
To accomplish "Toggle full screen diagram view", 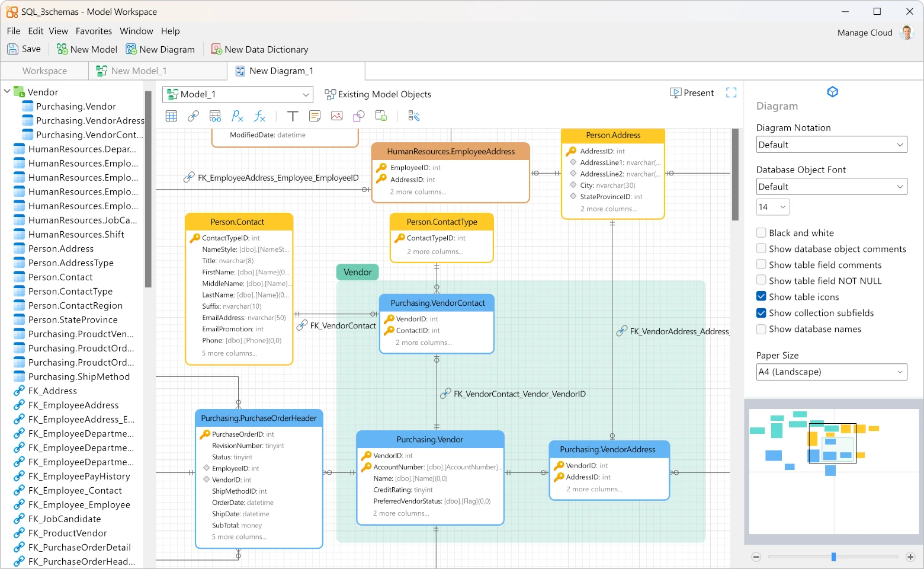I will coord(731,93).
